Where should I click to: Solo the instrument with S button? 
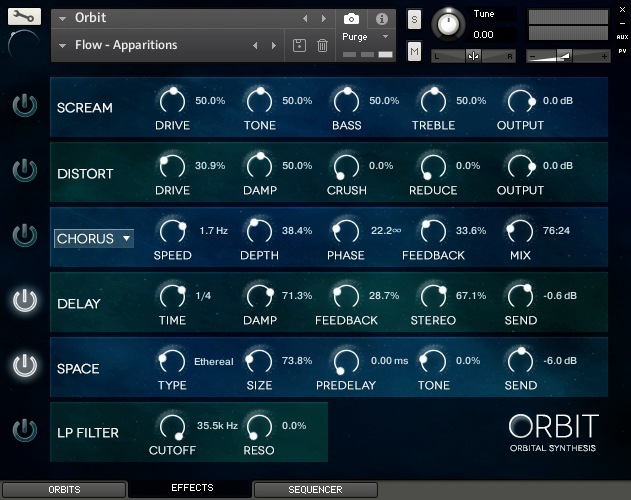click(x=414, y=22)
